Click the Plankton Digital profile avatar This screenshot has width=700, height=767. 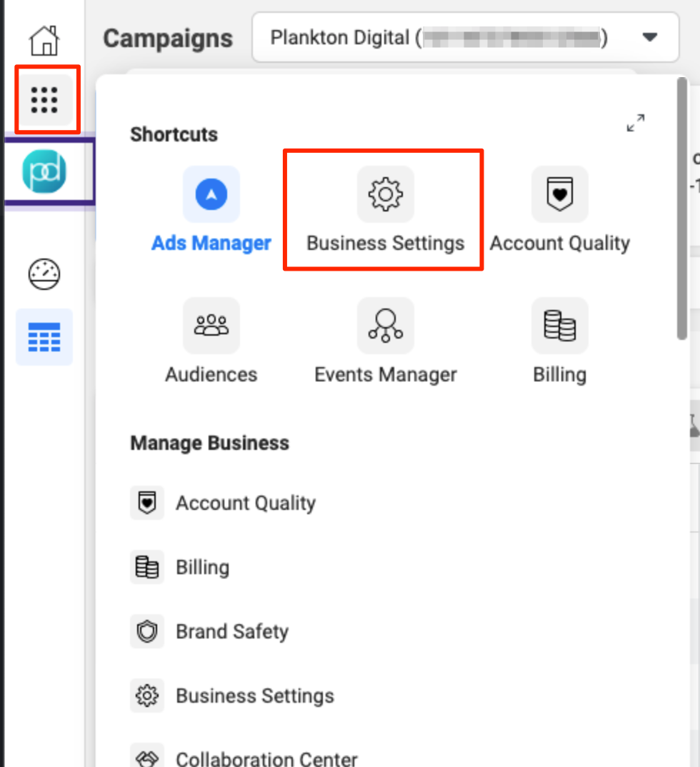(44, 171)
